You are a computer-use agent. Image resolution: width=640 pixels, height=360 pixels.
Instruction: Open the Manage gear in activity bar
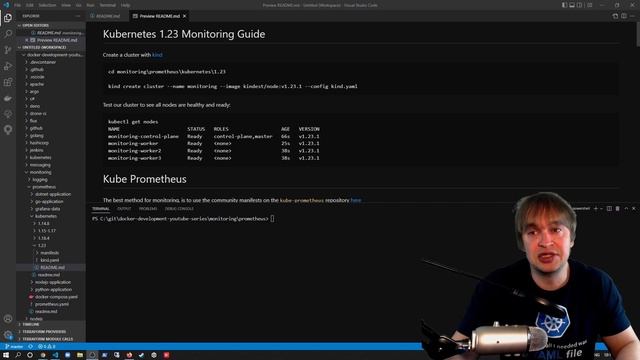(x=8, y=335)
